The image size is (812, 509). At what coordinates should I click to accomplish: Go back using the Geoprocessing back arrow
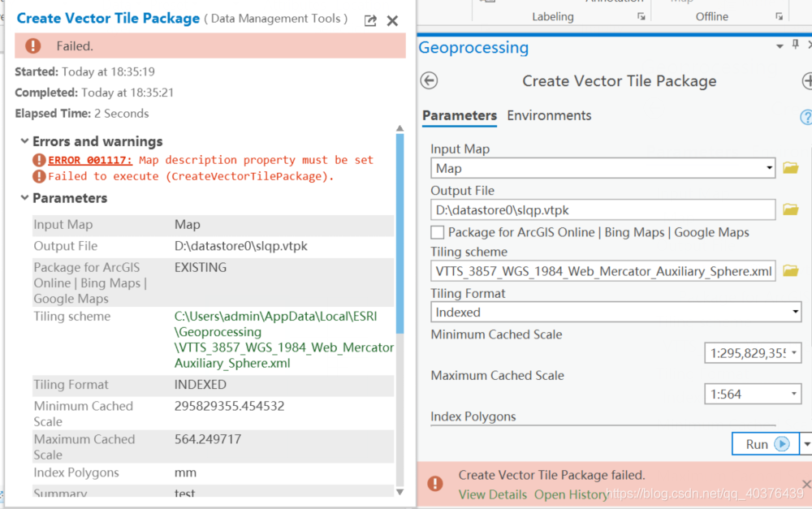(430, 80)
